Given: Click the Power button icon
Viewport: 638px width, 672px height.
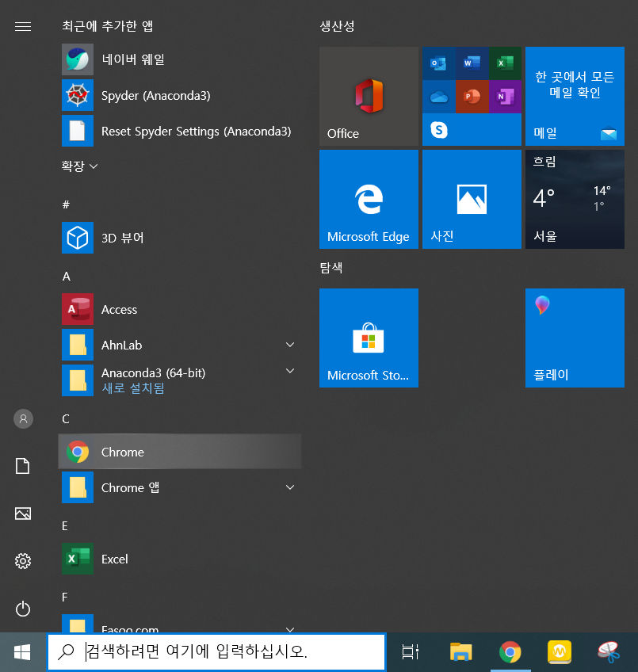Looking at the screenshot, I should [x=23, y=609].
